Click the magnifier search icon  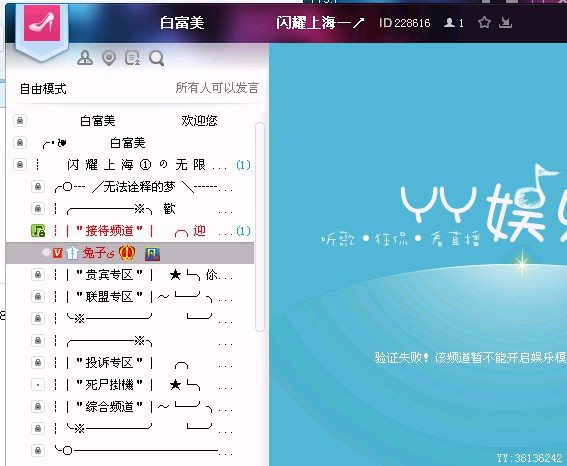(x=157, y=58)
